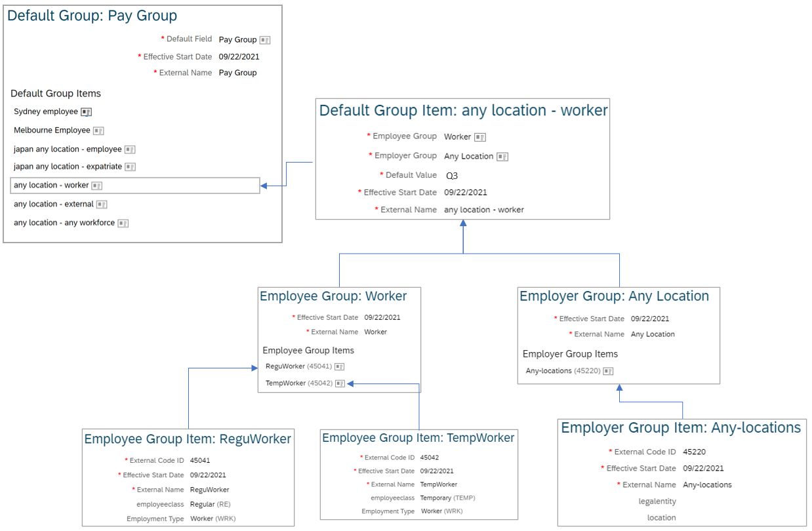Click Employee Group Item: ReguWorker title
The height and width of the screenshot is (531, 812).
pyautogui.click(x=188, y=439)
